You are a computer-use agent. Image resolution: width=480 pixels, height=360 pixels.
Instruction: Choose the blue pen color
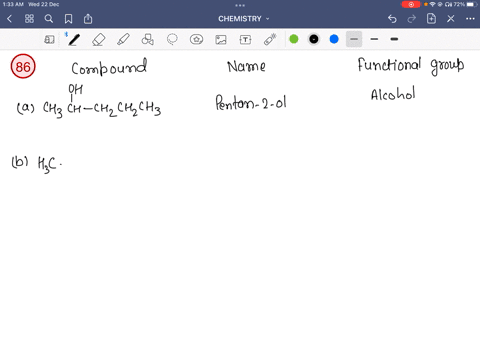334,39
